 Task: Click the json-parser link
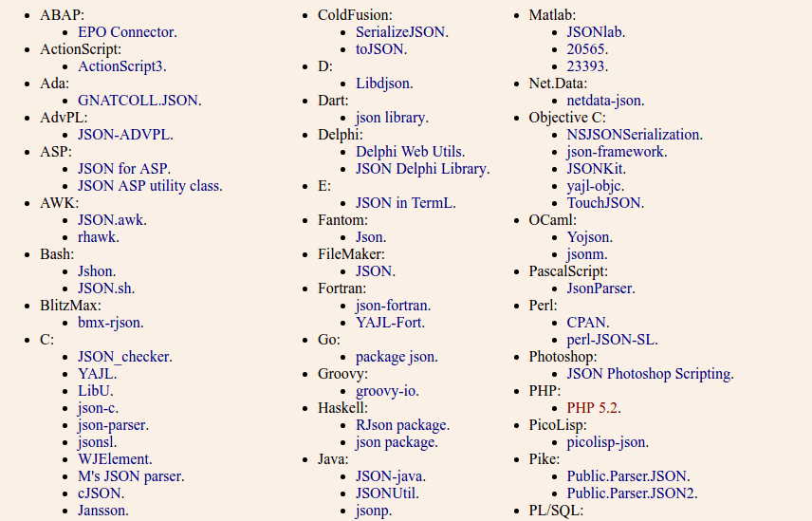click(x=112, y=425)
